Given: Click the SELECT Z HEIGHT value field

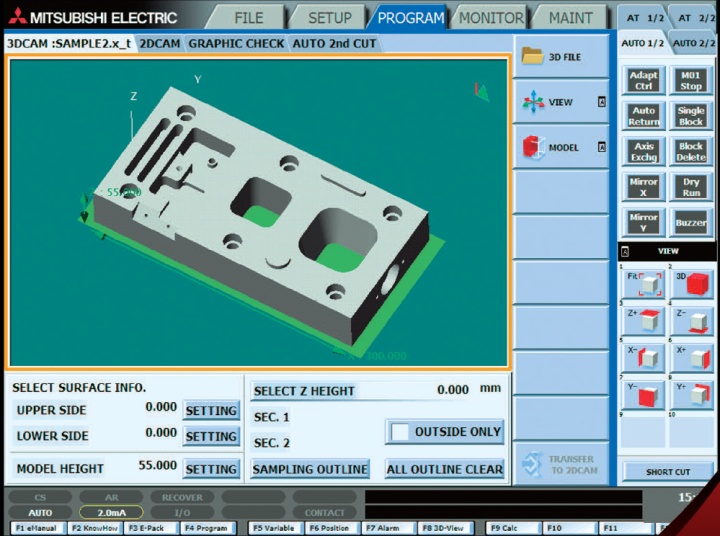Looking at the screenshot, I should point(440,391).
